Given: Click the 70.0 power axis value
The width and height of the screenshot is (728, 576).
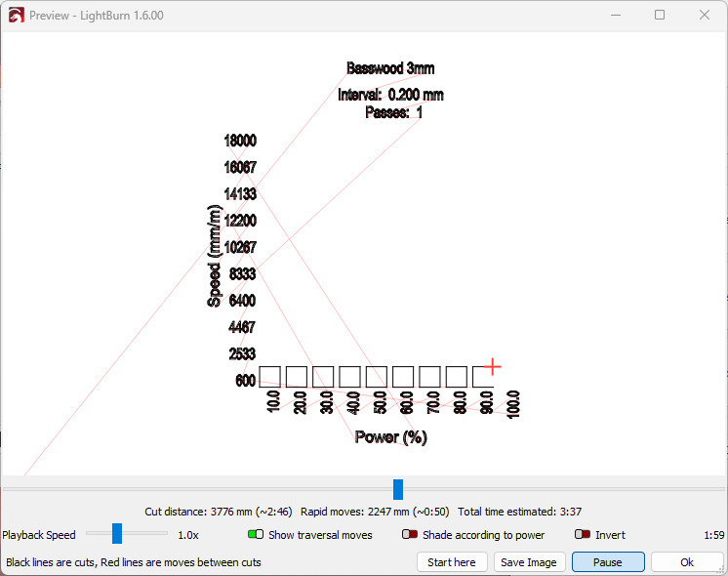Looking at the screenshot, I should pyautogui.click(x=433, y=401).
